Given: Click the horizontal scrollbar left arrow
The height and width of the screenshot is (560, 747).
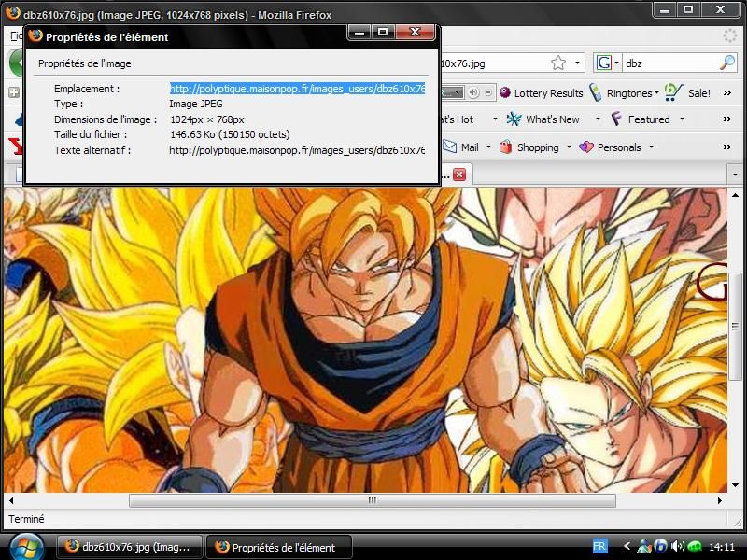Looking at the screenshot, I should point(11,500).
